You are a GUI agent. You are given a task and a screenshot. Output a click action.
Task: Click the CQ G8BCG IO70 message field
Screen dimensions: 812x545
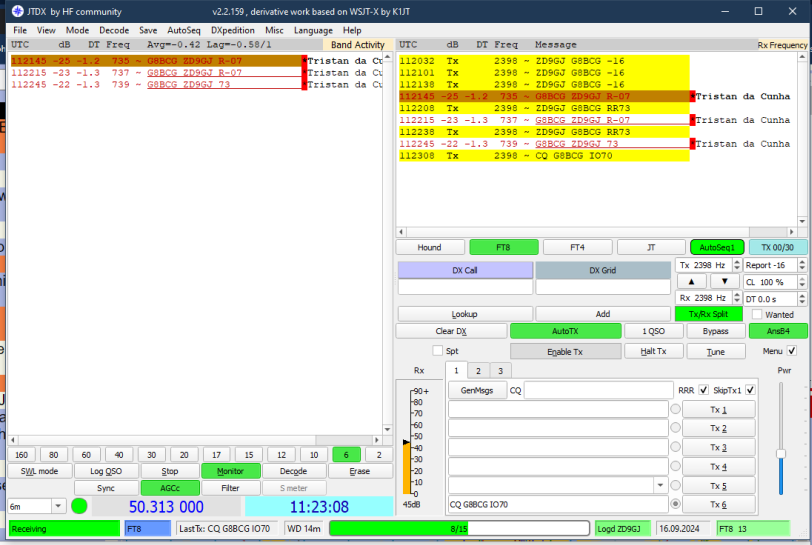click(558, 504)
